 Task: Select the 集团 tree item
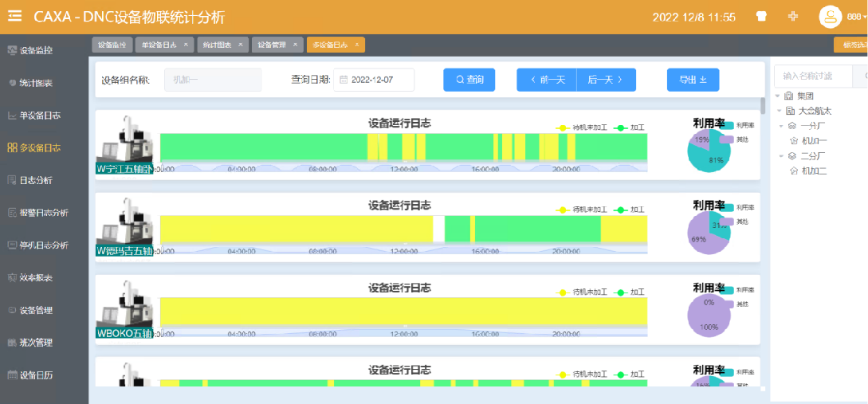[806, 96]
